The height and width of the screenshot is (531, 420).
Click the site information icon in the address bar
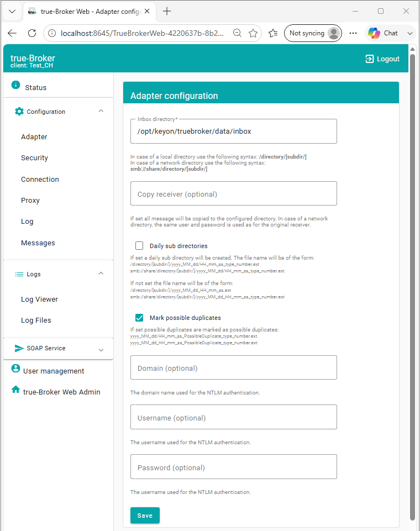(52, 33)
